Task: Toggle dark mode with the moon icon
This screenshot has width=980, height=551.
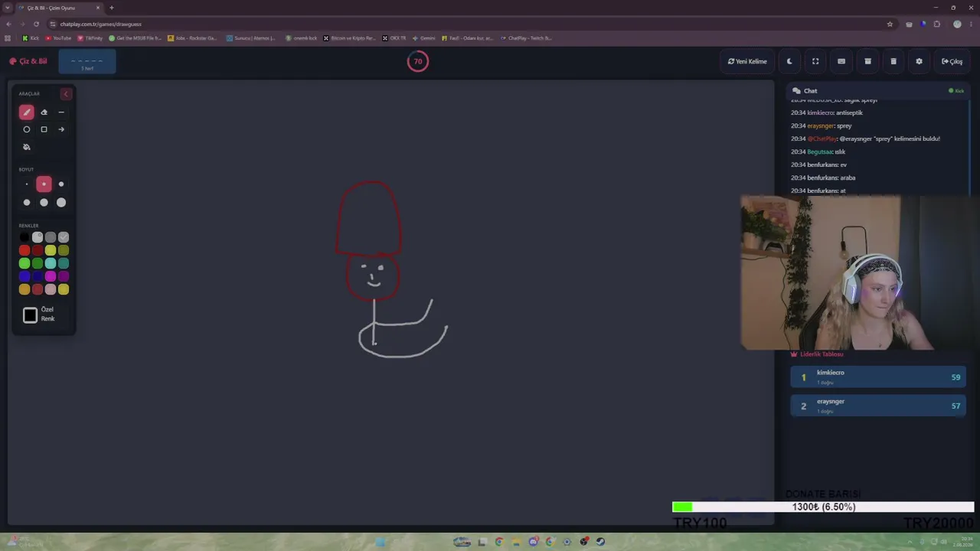Action: pyautogui.click(x=789, y=61)
